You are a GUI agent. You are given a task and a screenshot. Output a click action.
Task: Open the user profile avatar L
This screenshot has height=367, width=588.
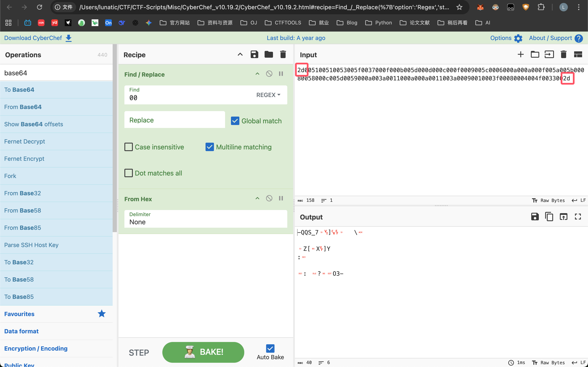pos(564,7)
